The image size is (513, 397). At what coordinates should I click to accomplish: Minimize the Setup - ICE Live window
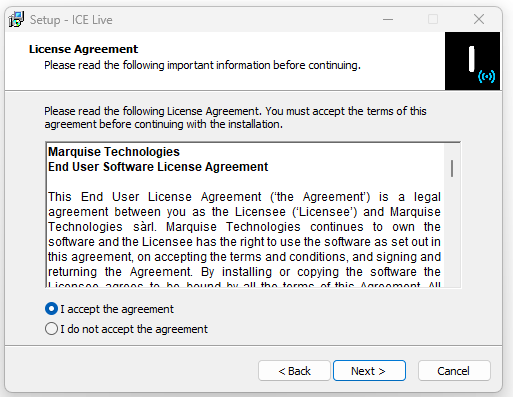tap(388, 19)
